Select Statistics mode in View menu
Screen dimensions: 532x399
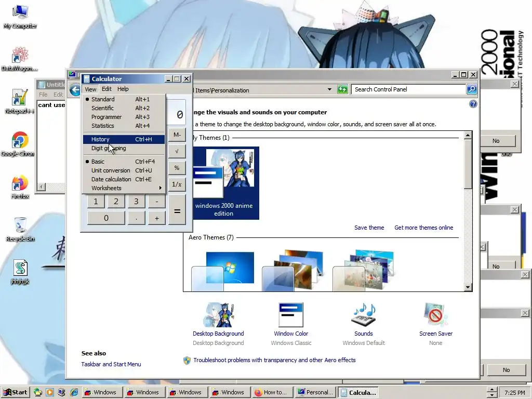(124, 126)
